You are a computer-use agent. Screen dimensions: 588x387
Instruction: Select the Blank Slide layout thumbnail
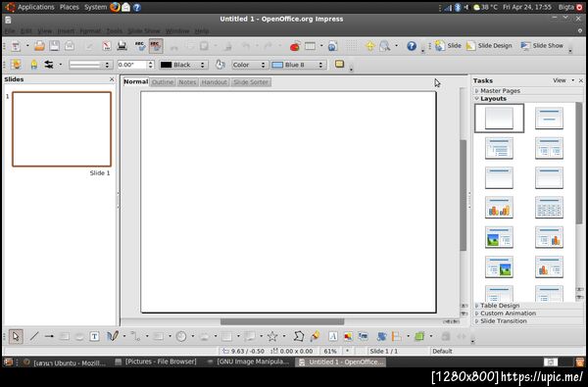pyautogui.click(x=499, y=119)
